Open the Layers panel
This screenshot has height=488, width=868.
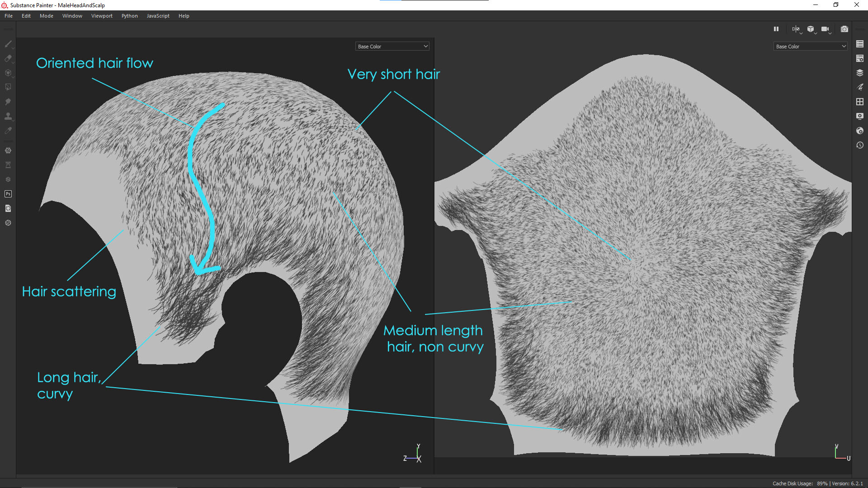(x=860, y=73)
